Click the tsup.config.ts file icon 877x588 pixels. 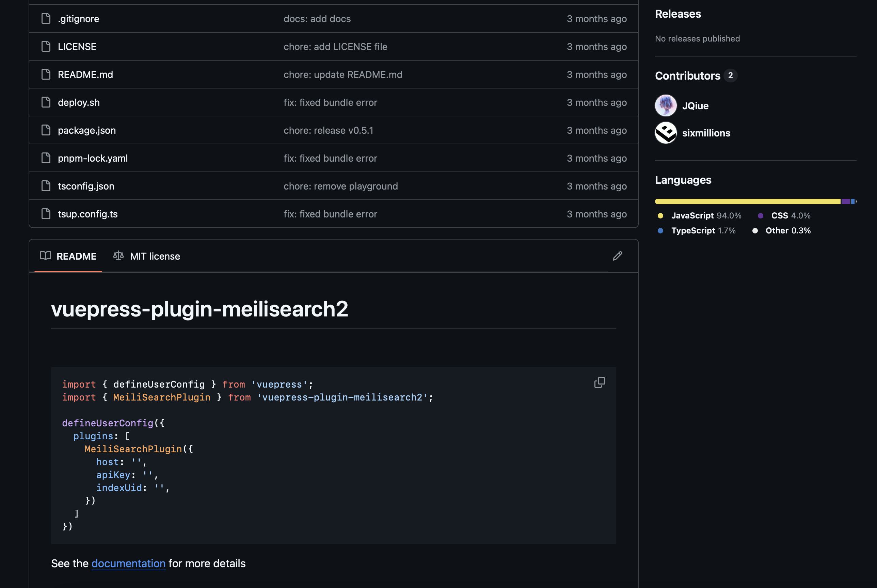pos(46,214)
